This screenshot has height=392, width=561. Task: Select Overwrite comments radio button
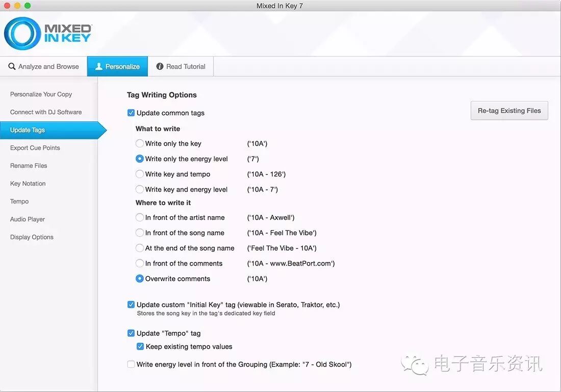[x=140, y=279]
